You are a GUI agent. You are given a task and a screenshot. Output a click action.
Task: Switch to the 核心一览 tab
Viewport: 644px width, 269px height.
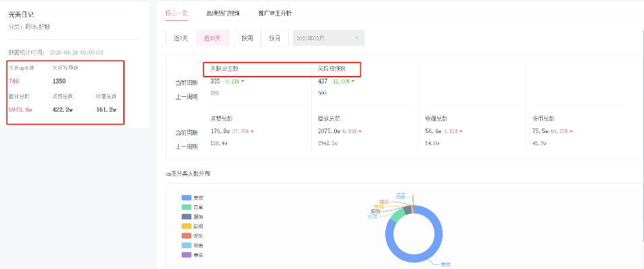[176, 13]
